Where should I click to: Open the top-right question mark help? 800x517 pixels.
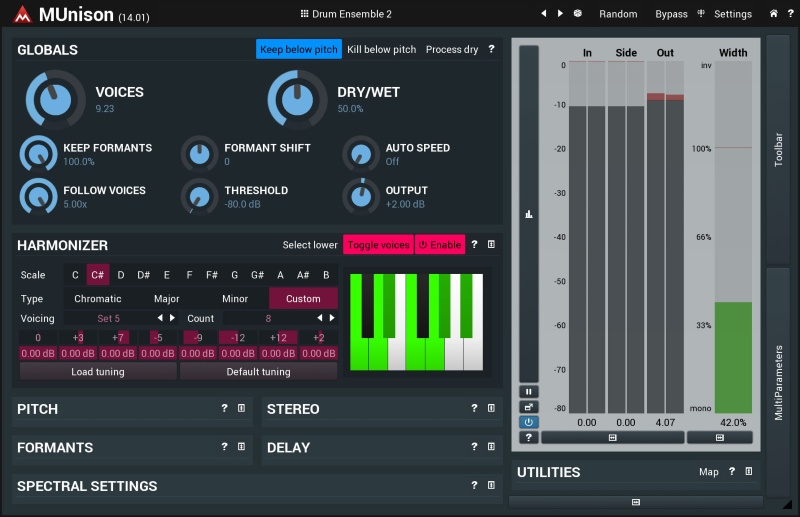pos(790,14)
